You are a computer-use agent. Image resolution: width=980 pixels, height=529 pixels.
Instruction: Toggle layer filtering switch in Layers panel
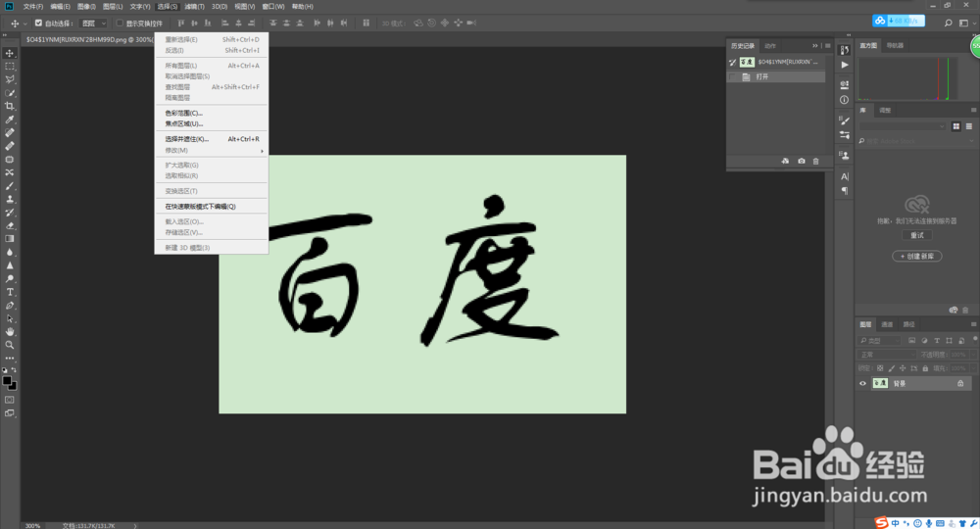(x=974, y=339)
